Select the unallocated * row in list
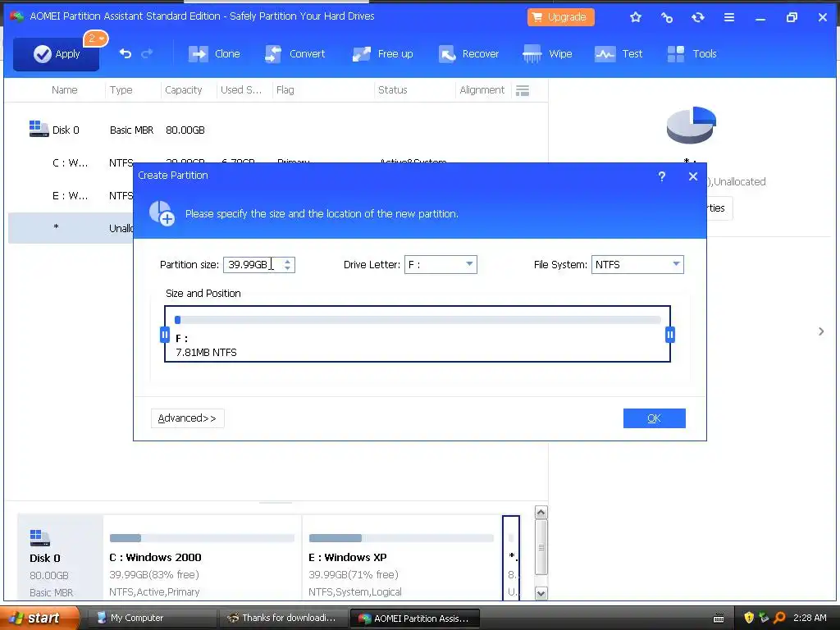The height and width of the screenshot is (630, 840). tap(70, 228)
